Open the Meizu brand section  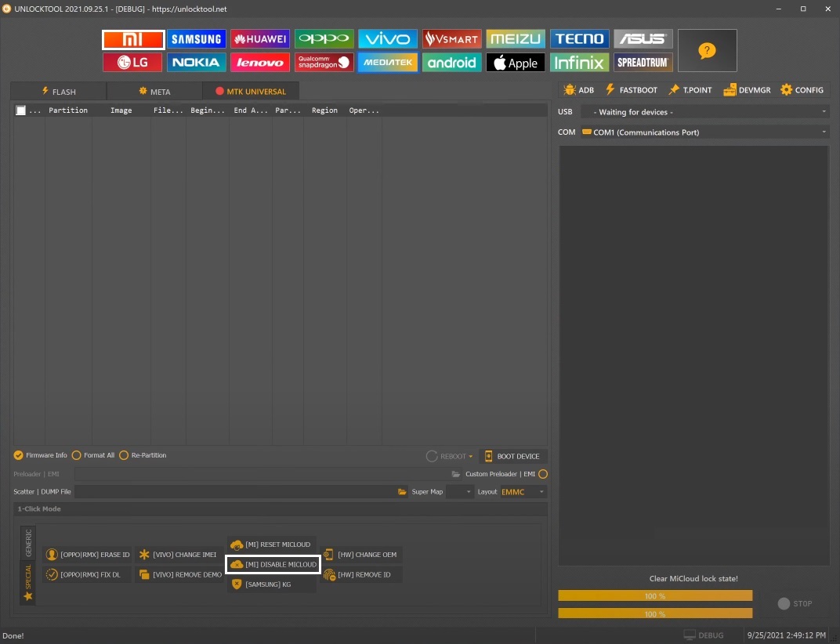pos(516,39)
